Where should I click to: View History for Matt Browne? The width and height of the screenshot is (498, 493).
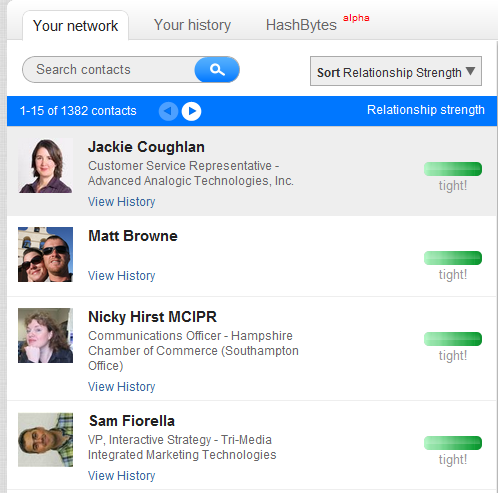click(121, 276)
